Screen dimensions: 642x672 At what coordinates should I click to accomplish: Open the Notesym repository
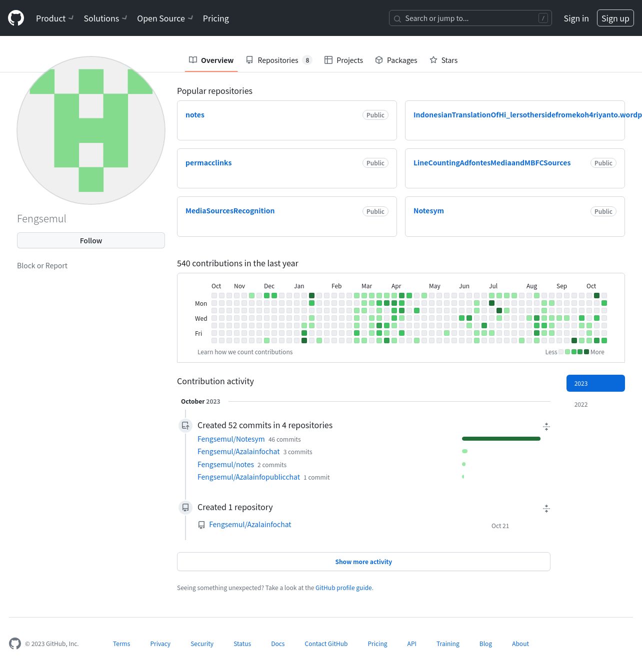pyautogui.click(x=428, y=211)
